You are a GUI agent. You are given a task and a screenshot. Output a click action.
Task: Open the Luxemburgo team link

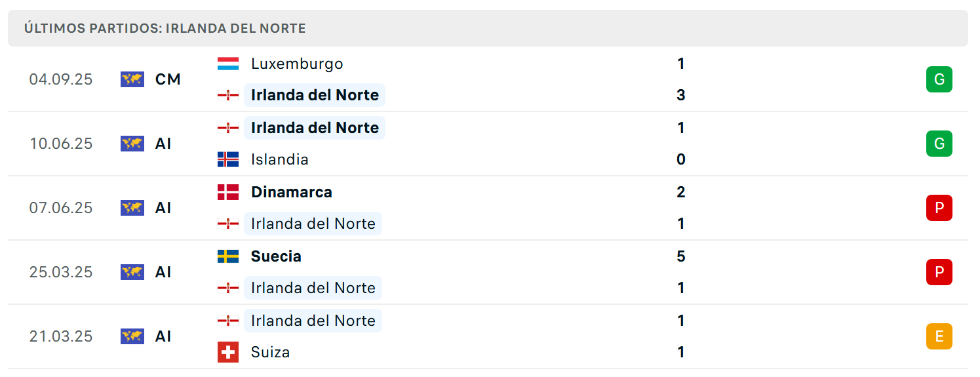tap(297, 64)
